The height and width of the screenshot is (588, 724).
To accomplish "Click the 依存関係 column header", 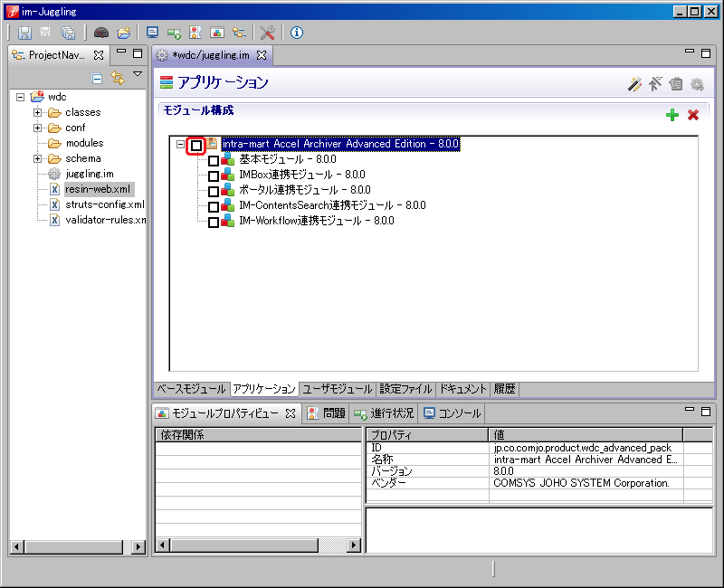I will click(x=259, y=435).
